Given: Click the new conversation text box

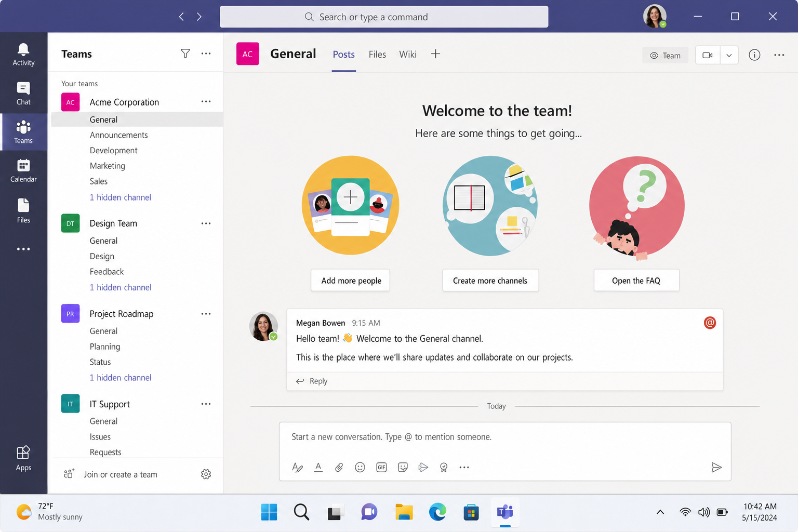Looking at the screenshot, I should (505, 437).
